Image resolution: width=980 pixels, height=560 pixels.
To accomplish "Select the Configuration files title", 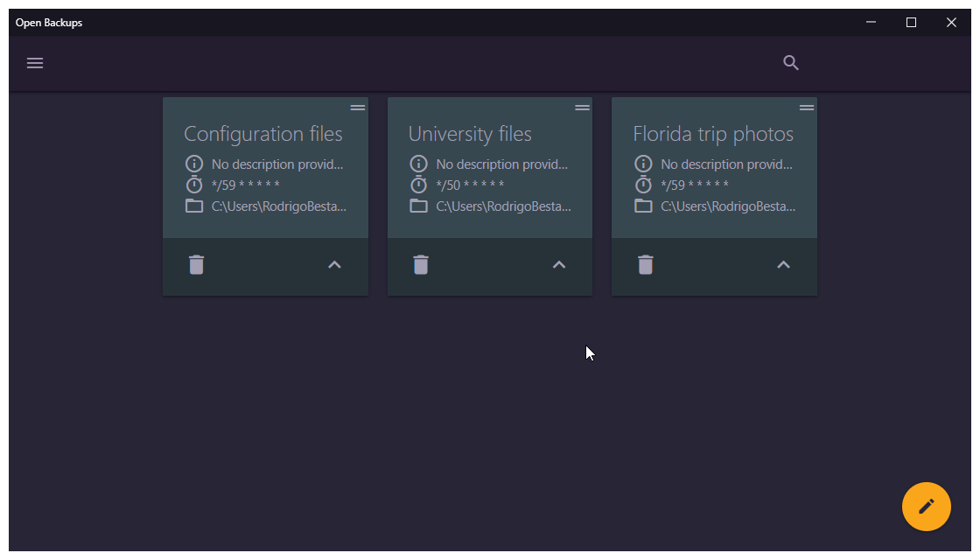I will 263,134.
